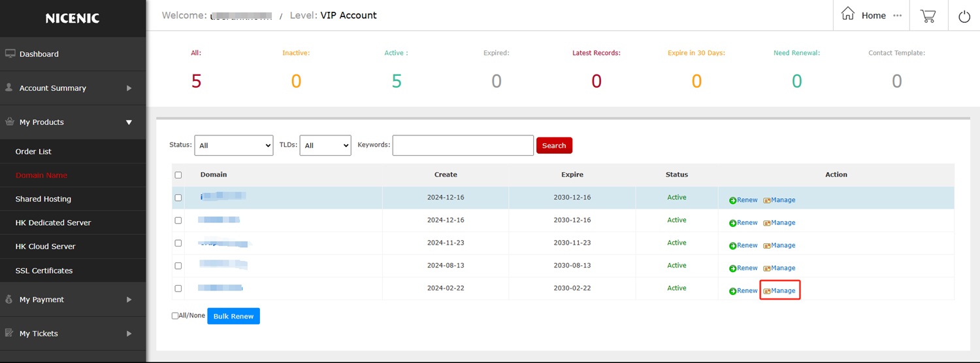Click the My Tickets sidebar icon
The height and width of the screenshot is (363, 980).
pos(10,333)
